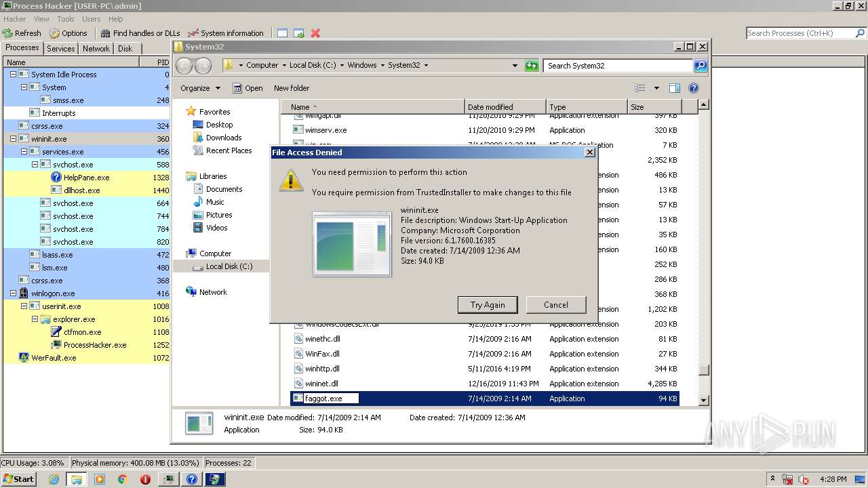Screen dimensions: 868x488
Task: Sort files by Size column
Action: pos(654,107)
